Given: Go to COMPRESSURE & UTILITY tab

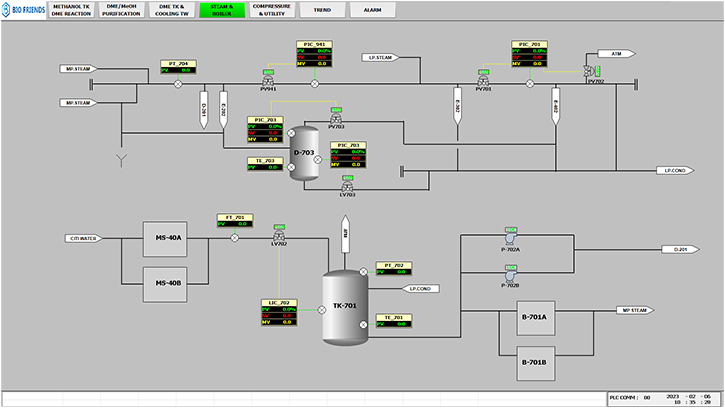Looking at the screenshot, I should coord(272,10).
